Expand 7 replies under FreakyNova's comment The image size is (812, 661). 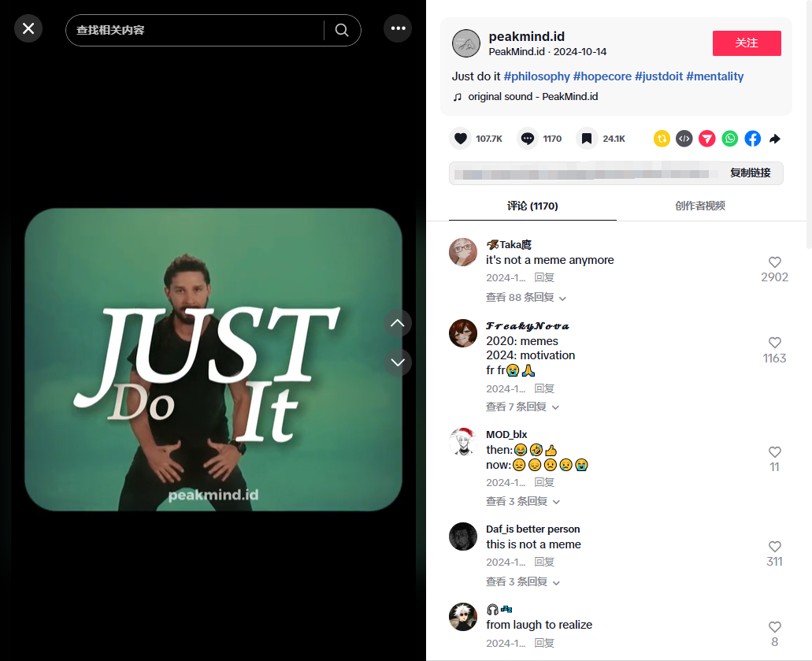[x=522, y=407]
